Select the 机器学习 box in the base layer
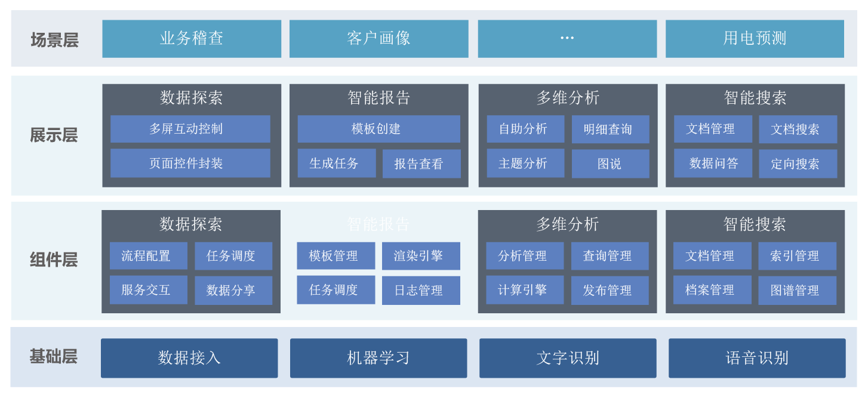This screenshot has width=868, height=398. pos(378,358)
